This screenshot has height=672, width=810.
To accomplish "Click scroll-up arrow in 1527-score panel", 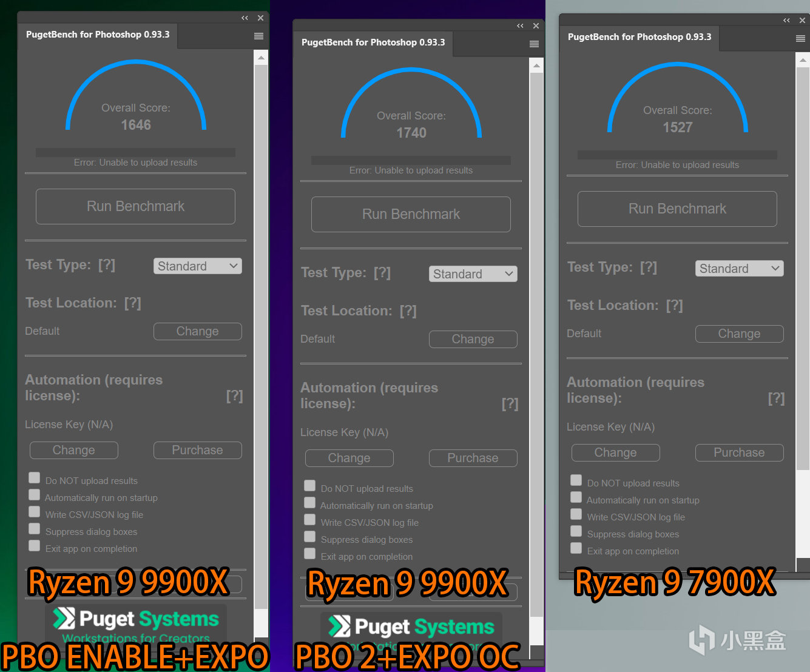I will [803, 61].
